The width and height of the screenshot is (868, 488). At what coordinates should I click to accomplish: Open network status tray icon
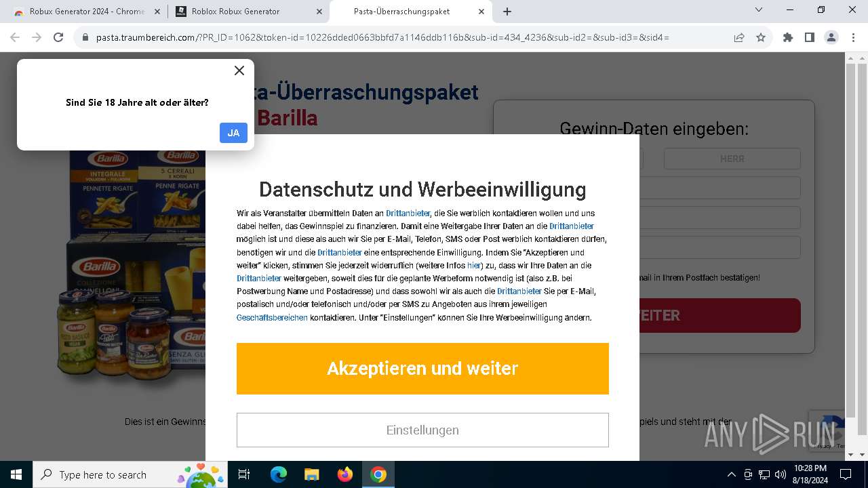(764, 474)
